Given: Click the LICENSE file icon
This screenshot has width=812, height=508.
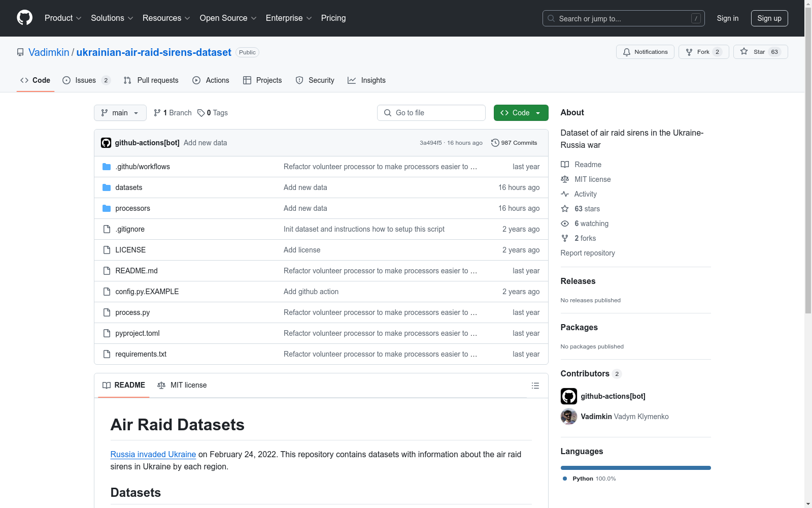Looking at the screenshot, I should (107, 250).
